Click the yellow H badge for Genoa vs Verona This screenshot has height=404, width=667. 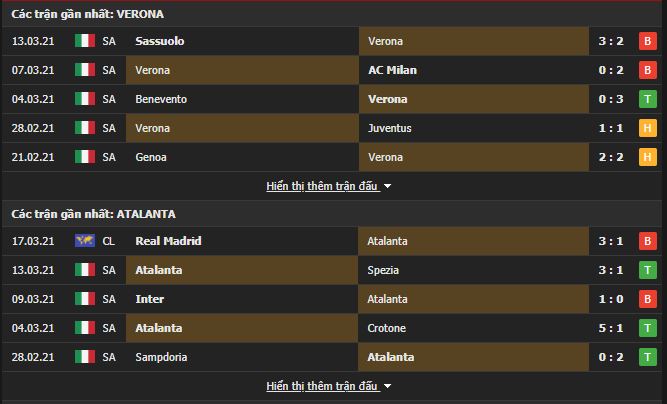[647, 157]
